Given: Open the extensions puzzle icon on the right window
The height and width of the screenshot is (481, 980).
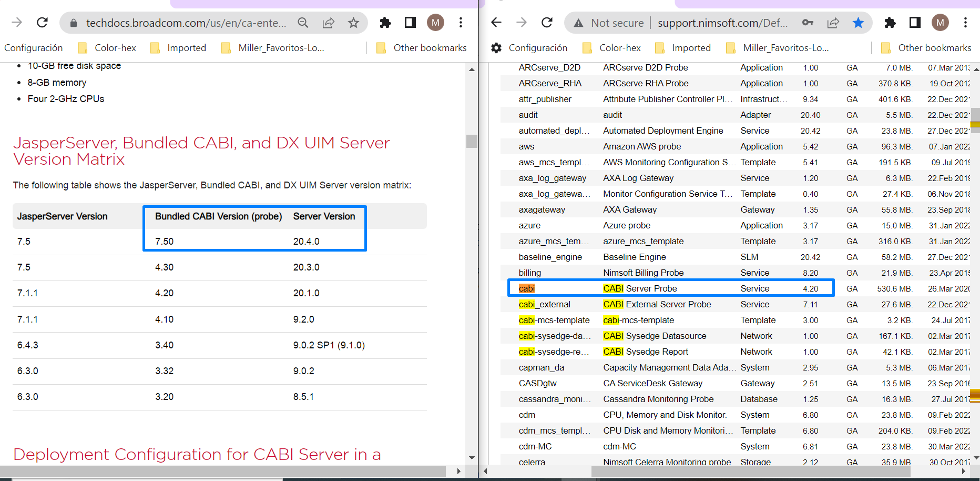Looking at the screenshot, I should pos(890,22).
